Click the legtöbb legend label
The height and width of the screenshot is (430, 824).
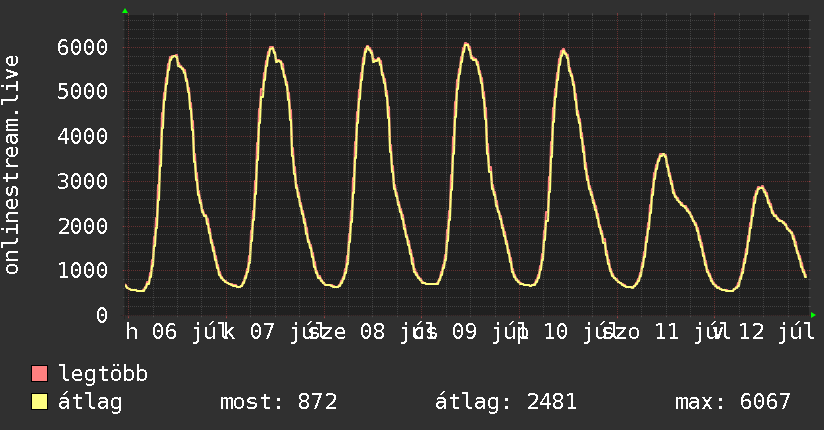pyautogui.click(x=103, y=374)
